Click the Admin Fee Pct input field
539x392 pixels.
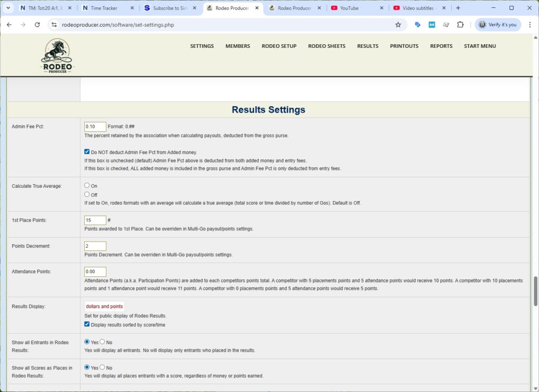pos(95,126)
